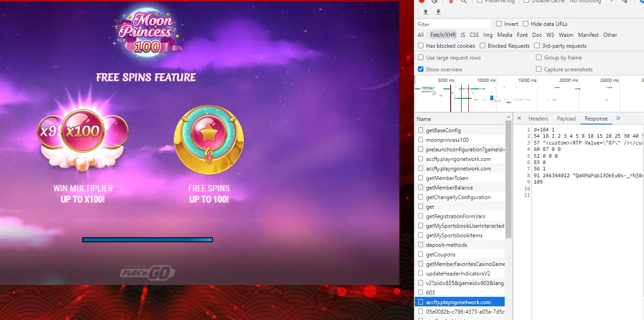Viewport: 644px width, 320px height.
Task: Click the highlighted accfly.playngonetwork.com request
Action: pos(460,302)
